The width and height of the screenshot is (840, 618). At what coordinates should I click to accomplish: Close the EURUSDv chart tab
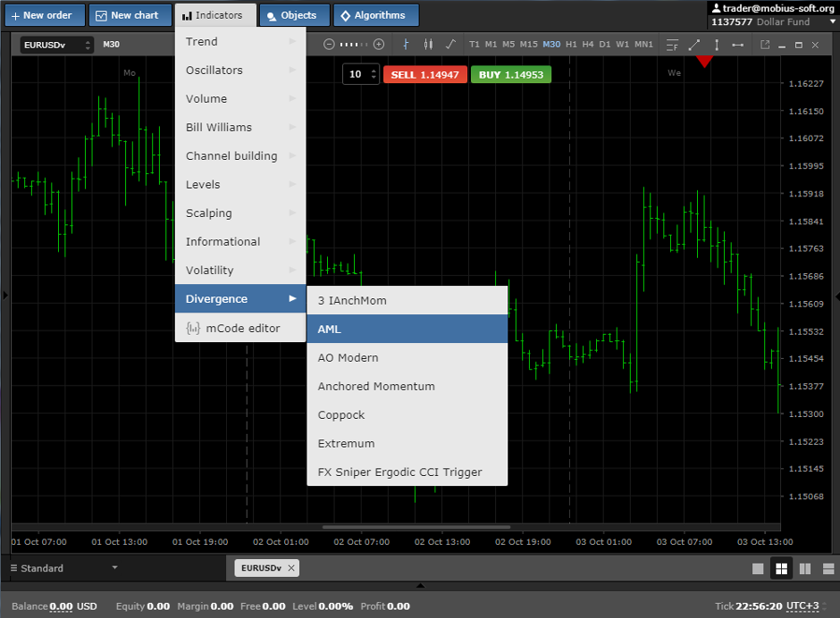[291, 568]
